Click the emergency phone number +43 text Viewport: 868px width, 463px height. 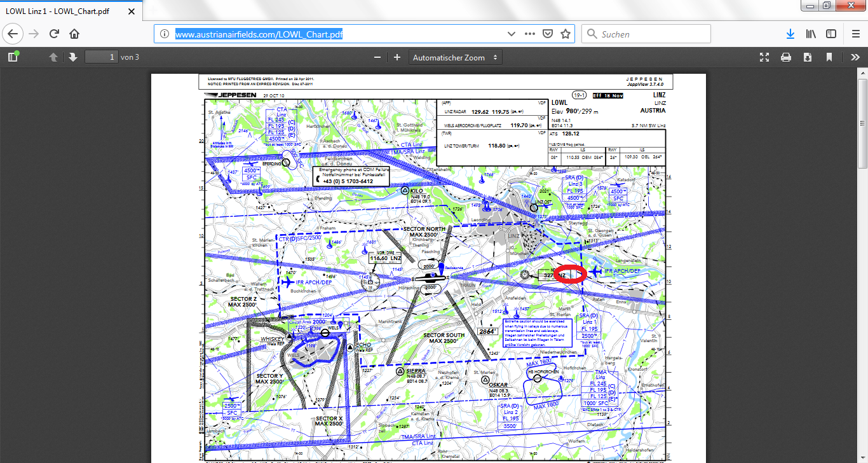point(348,181)
